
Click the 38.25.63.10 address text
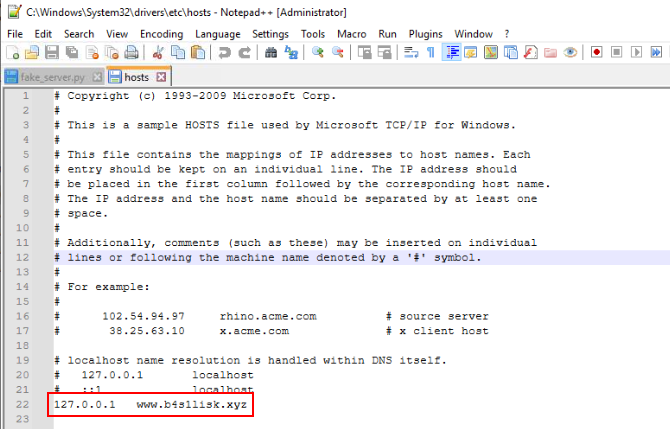[147, 331]
